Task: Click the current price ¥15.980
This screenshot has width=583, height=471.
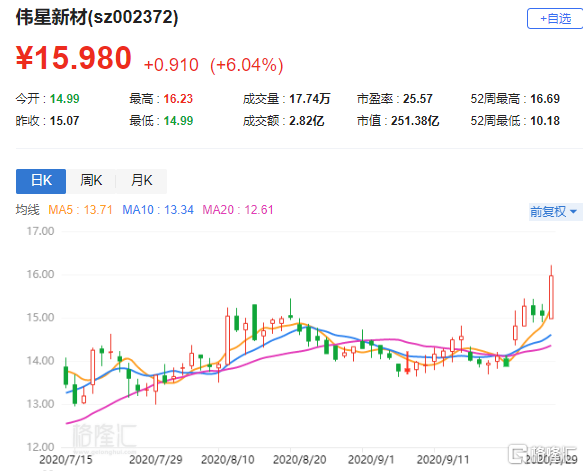Action: [74, 58]
